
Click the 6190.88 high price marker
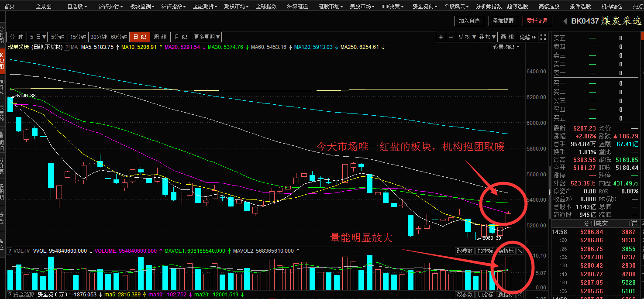pos(26,96)
